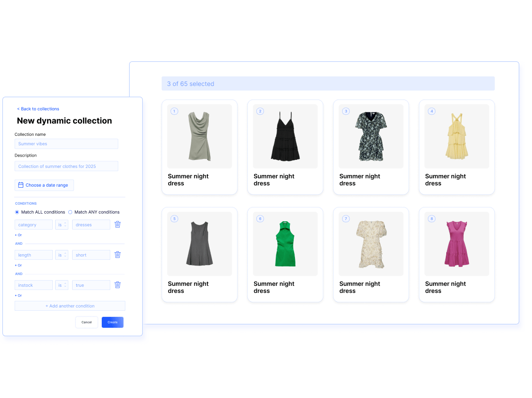This screenshot has width=532, height=398.
Task: Add an Or clause under length condition
Action: tap(18, 265)
